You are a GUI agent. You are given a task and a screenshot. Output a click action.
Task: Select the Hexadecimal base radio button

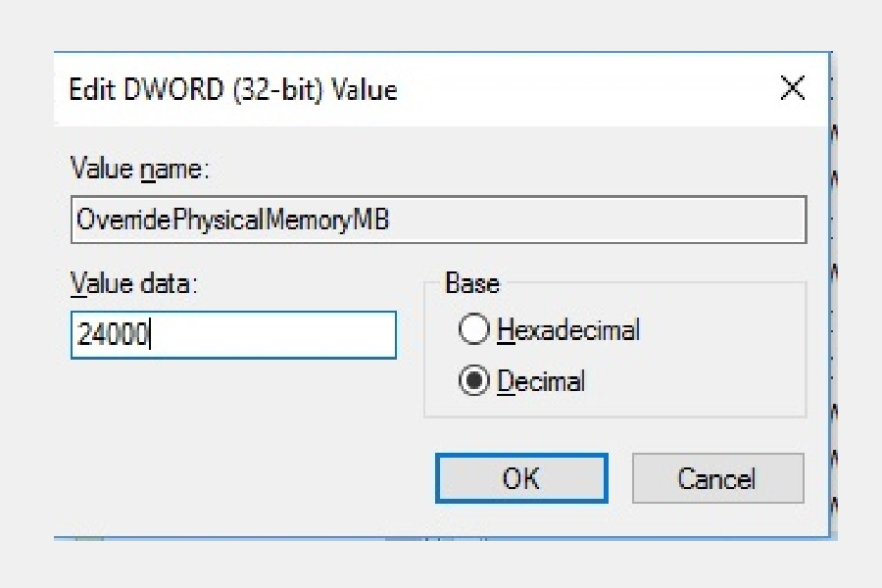click(x=473, y=331)
